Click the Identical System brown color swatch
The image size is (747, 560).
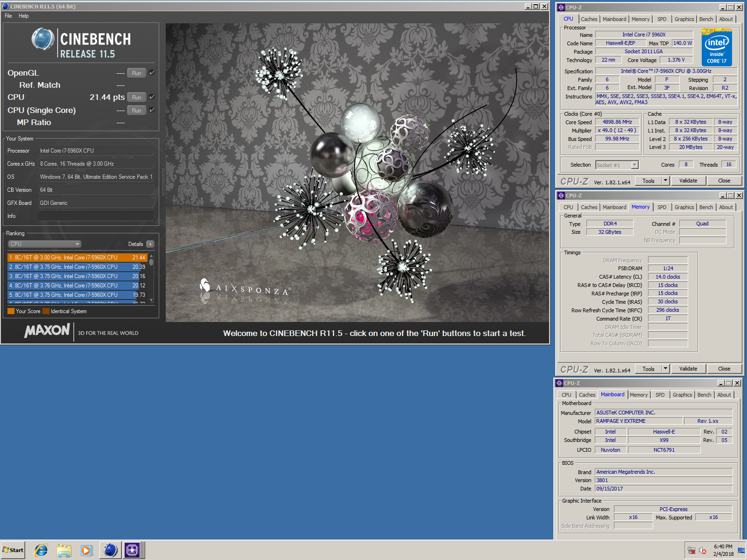pyautogui.click(x=46, y=311)
